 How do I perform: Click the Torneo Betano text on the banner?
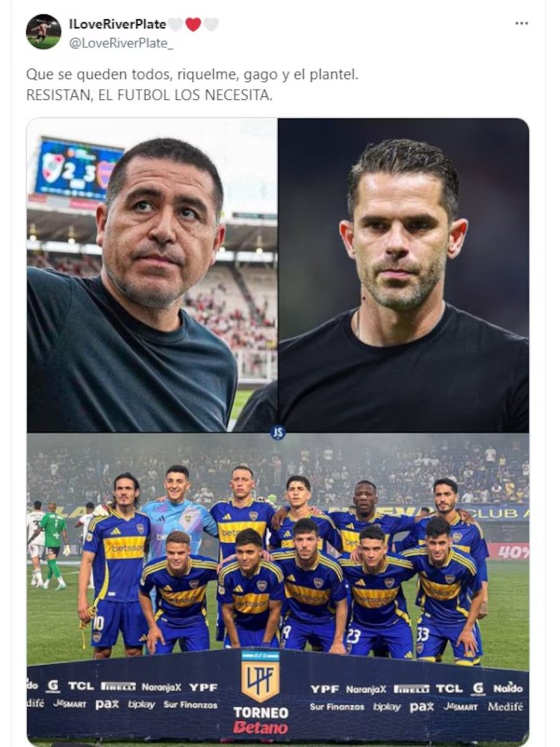[261, 720]
